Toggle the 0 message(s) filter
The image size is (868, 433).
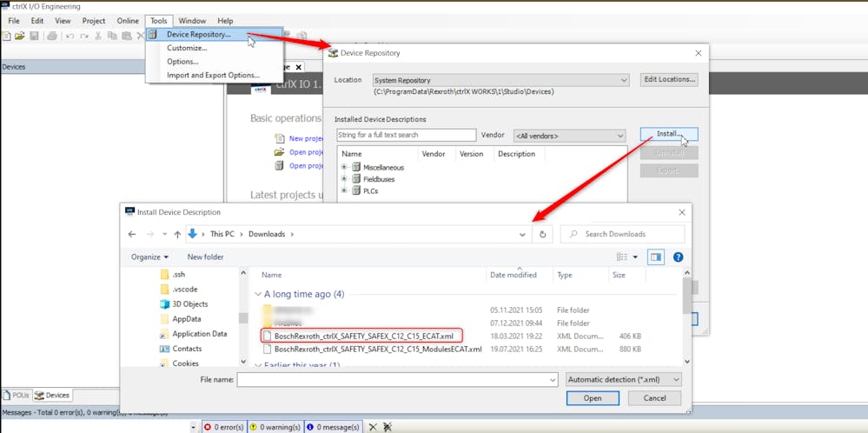[333, 427]
